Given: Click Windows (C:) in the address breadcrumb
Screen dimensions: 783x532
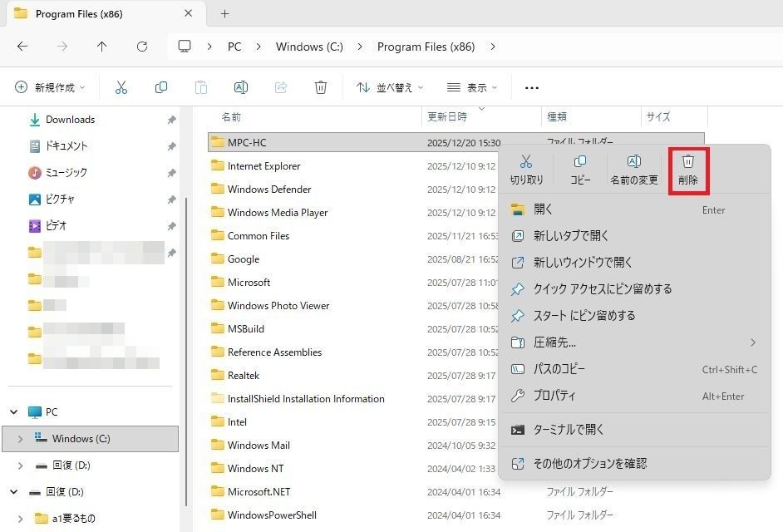Looking at the screenshot, I should pyautogui.click(x=309, y=47).
